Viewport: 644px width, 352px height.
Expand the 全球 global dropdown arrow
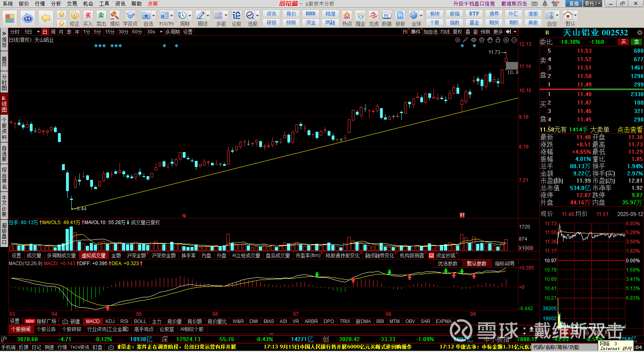pyautogui.click(x=421, y=16)
